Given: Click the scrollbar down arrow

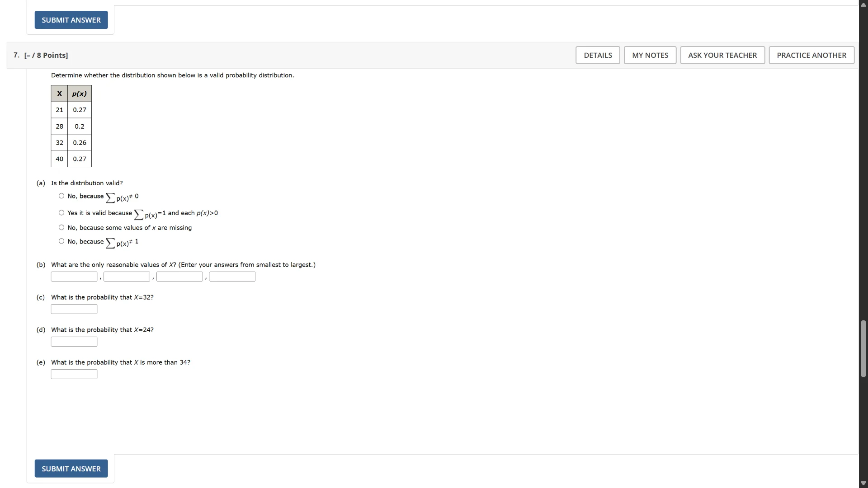Looking at the screenshot, I should click(x=863, y=483).
